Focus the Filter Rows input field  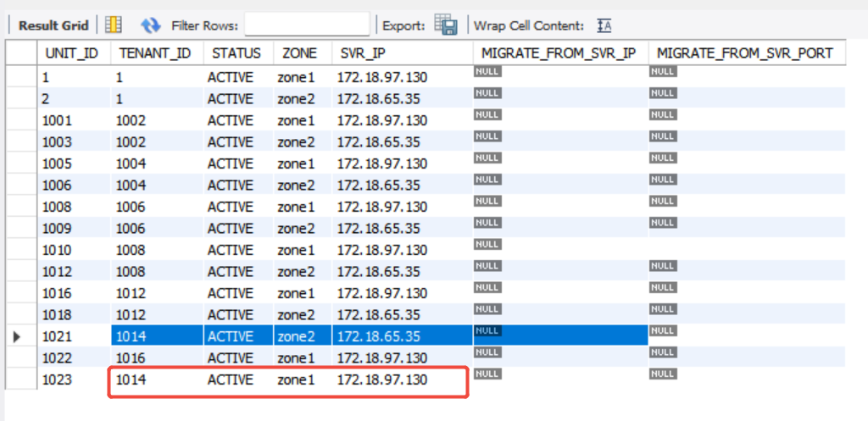tap(307, 25)
